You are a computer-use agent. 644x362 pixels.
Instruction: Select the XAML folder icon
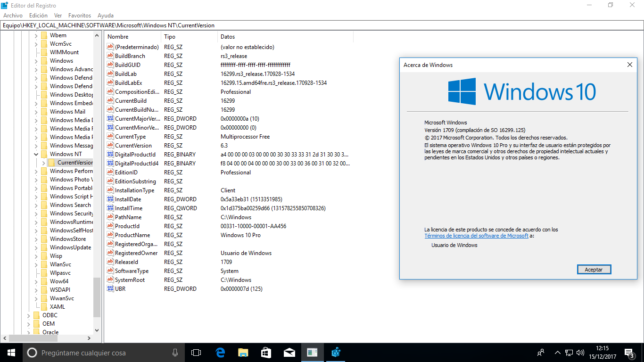click(44, 307)
